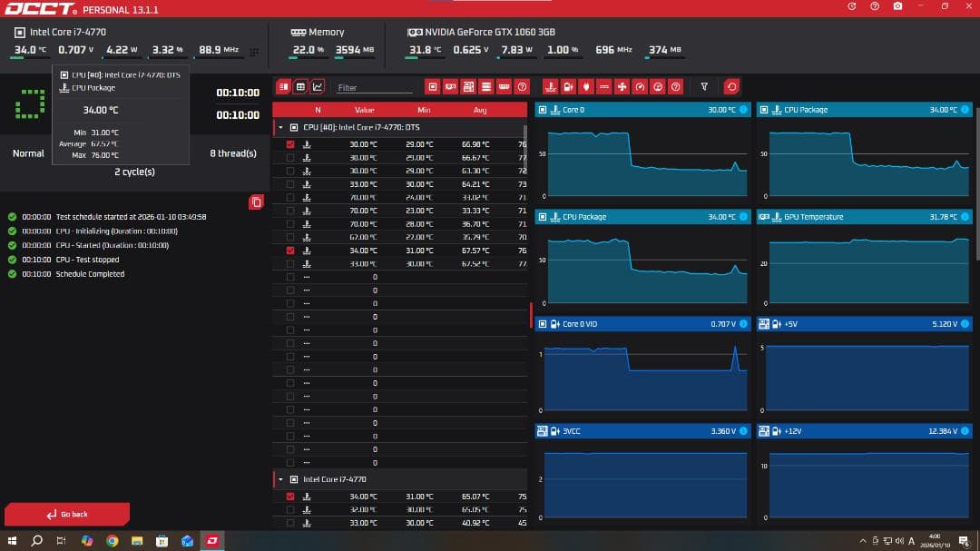Collapse the lower Intel Core i7-4770 sensor group
The height and width of the screenshot is (551, 980).
tap(281, 479)
